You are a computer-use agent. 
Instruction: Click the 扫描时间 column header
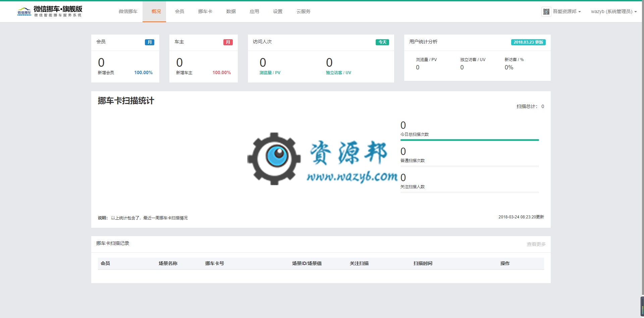[423, 264]
